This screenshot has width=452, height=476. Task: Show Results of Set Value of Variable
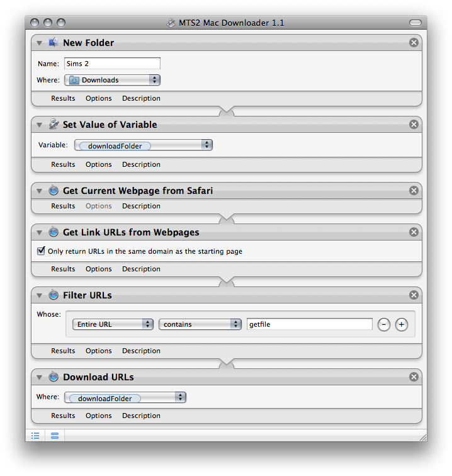point(63,164)
